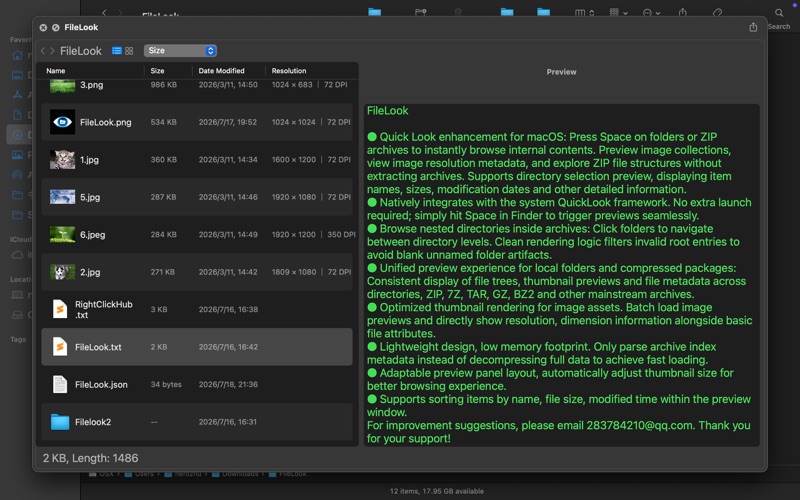This screenshot has height=500, width=800.
Task: Select the Filelook2 folder name
Action: [93, 422]
